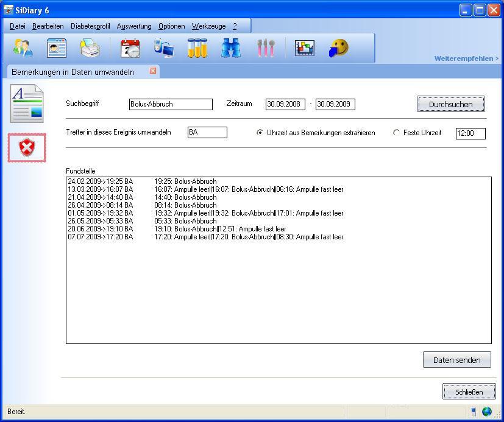Select the 13.03.2009->16:07 BA result row
Viewport: 504px width, 422px height.
point(279,189)
